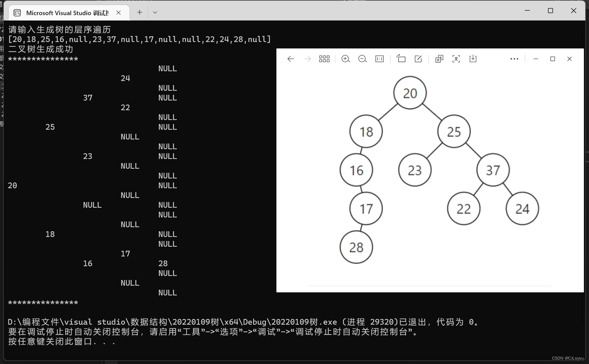This screenshot has width=589, height=364.
Task: View the image at actual 1:1 size
Action: point(379,59)
